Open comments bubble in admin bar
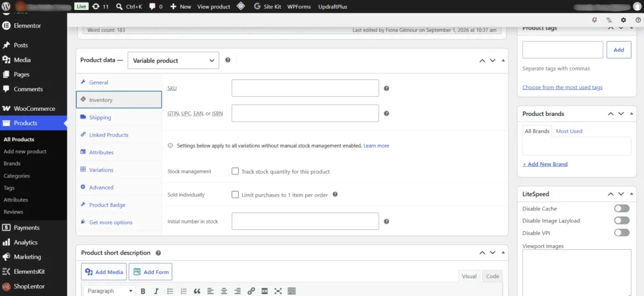 pos(152,6)
